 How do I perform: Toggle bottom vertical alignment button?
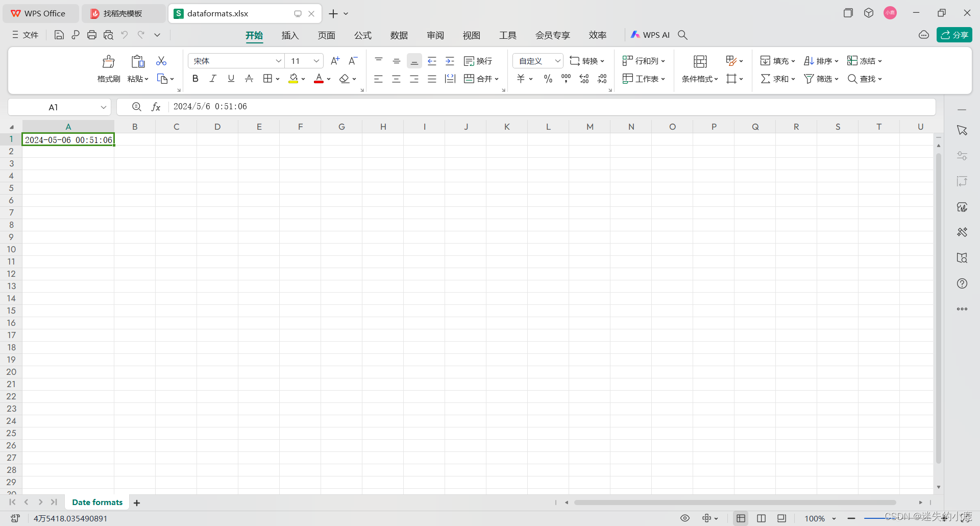point(414,61)
